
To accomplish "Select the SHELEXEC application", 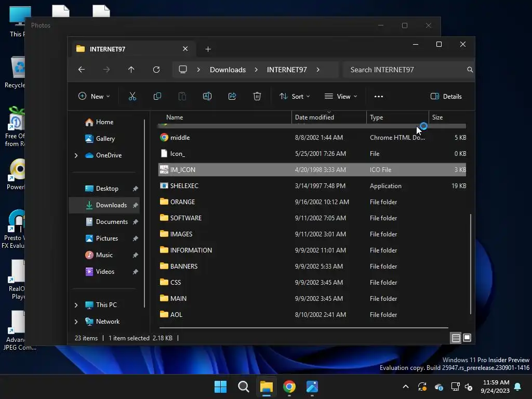I will (312, 186).
